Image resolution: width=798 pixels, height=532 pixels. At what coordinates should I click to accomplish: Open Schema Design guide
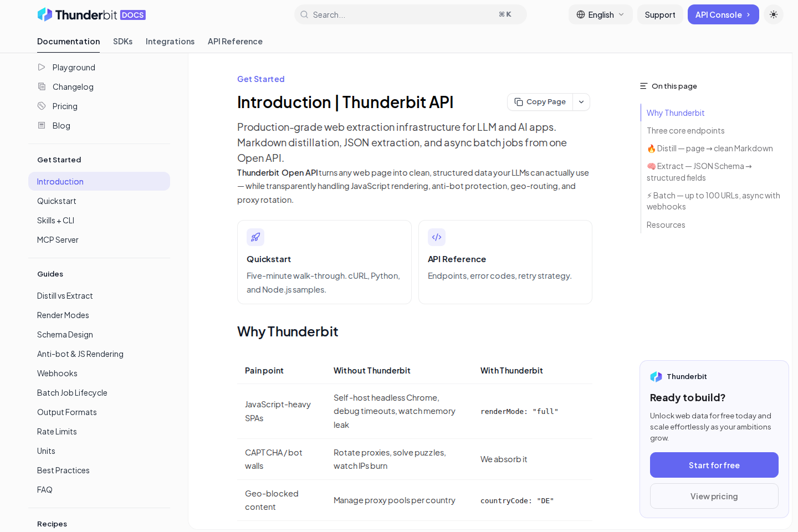pyautogui.click(x=99, y=334)
